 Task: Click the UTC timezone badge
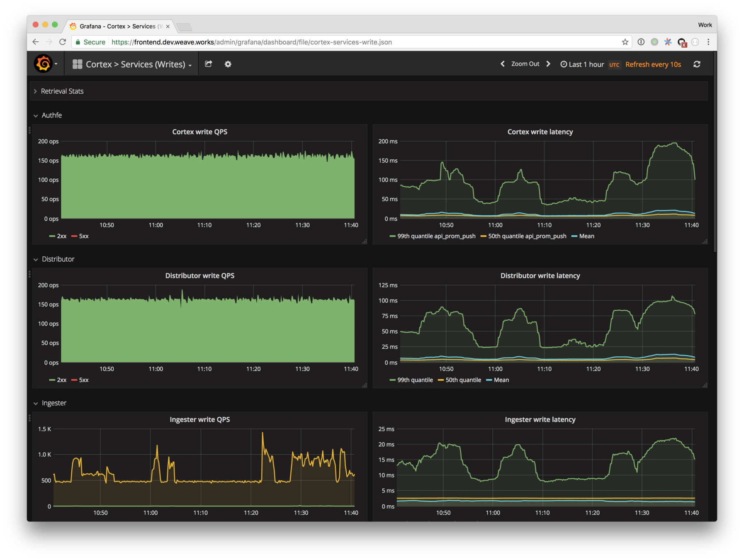tap(614, 65)
